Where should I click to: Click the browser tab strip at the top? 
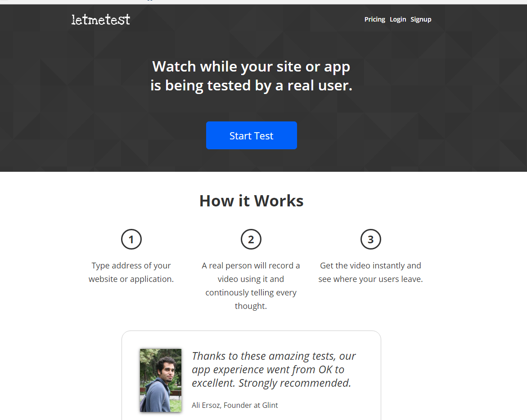pyautogui.click(x=263, y=2)
